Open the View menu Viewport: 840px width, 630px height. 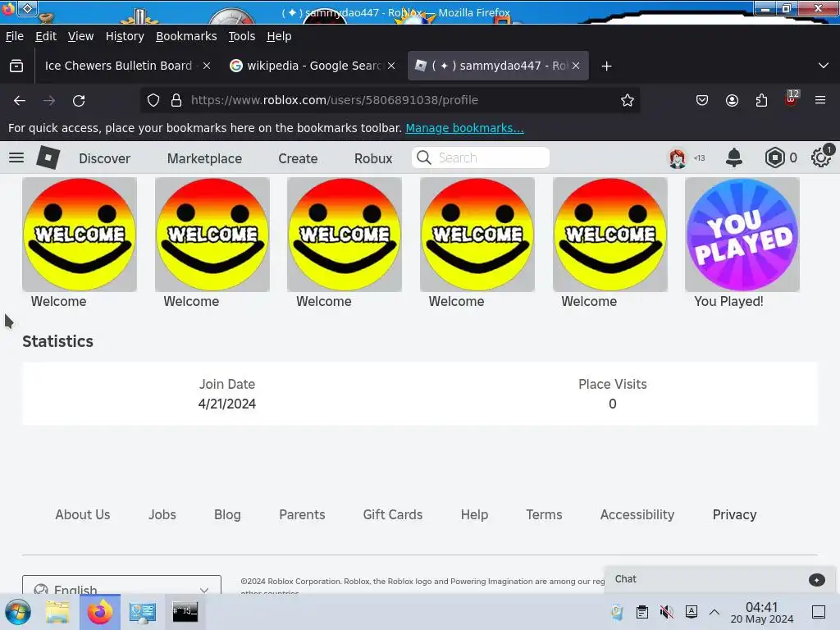pyautogui.click(x=81, y=36)
